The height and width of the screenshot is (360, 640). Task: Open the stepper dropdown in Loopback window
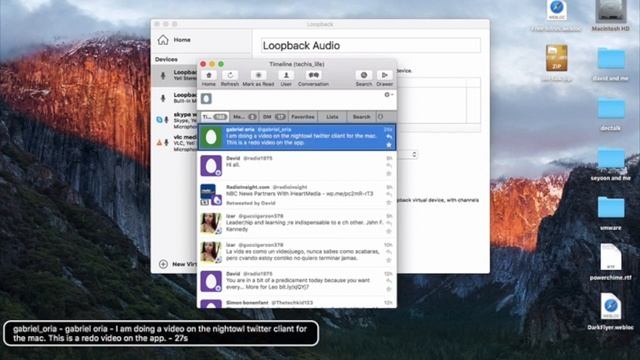414,154
